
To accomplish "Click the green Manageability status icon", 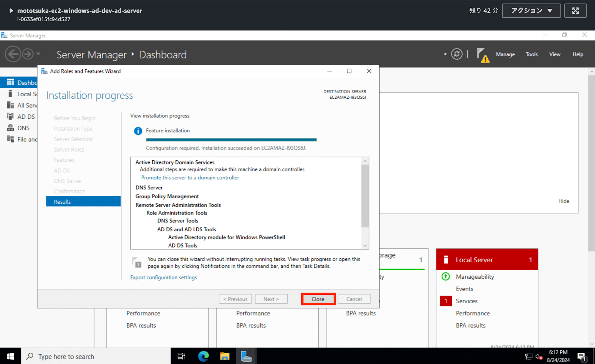I will pos(446,277).
